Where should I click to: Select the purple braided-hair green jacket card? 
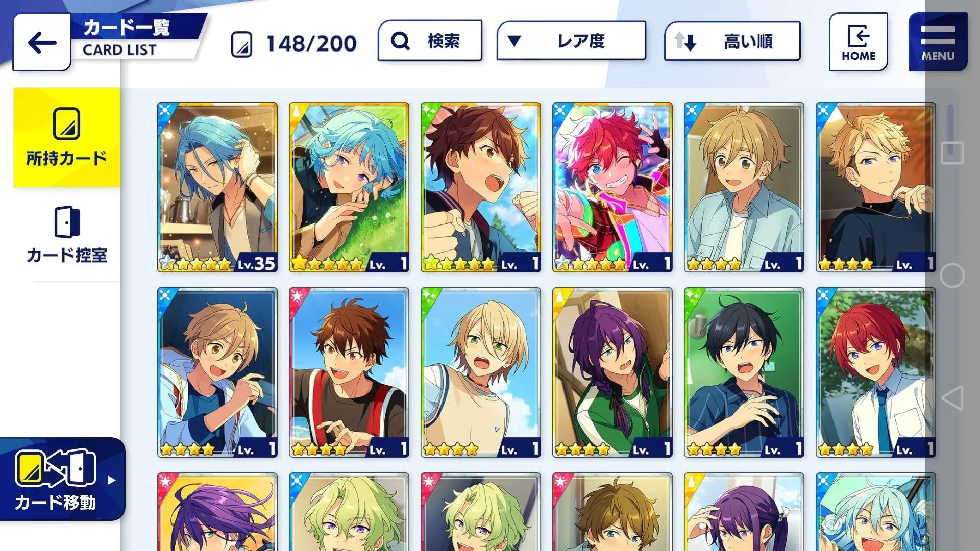pos(612,372)
